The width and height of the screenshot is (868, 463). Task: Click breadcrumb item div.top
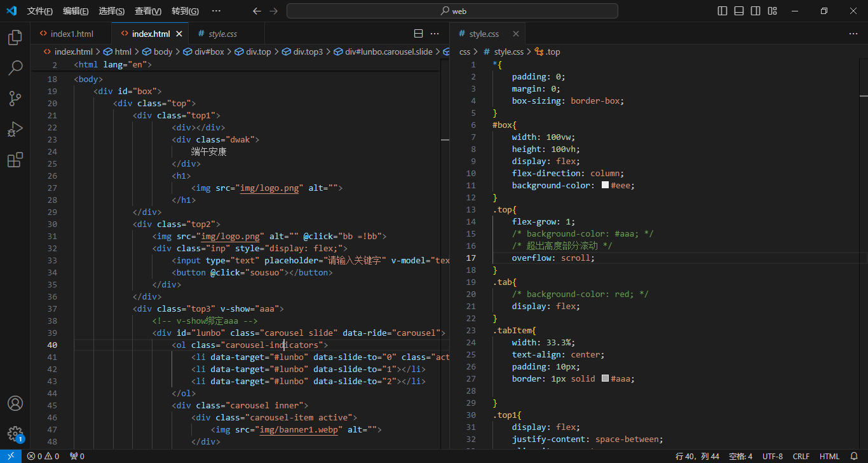[x=252, y=52]
